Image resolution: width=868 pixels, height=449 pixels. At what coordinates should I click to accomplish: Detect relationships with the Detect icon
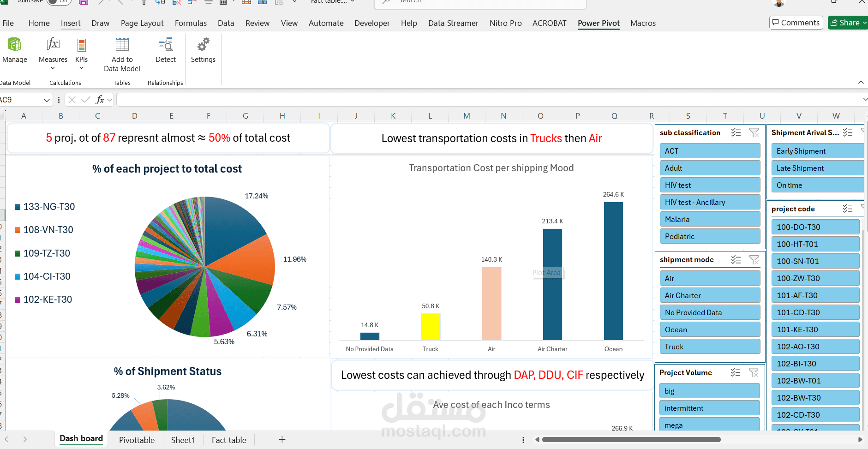pos(166,44)
